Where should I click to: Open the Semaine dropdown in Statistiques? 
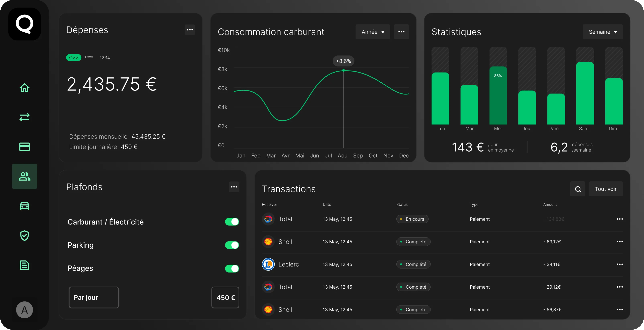click(x=602, y=32)
